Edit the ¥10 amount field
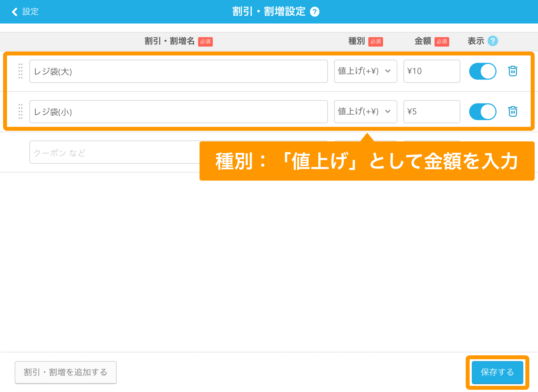 click(432, 71)
